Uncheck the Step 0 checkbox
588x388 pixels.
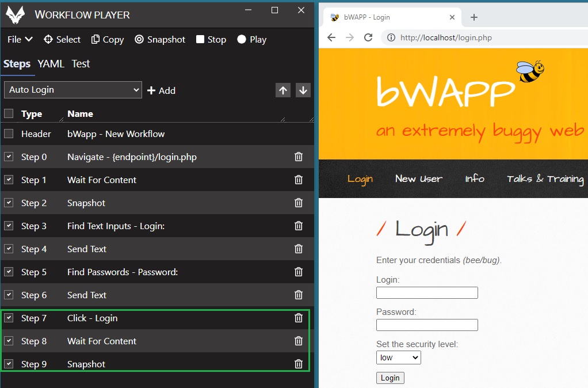pos(9,157)
